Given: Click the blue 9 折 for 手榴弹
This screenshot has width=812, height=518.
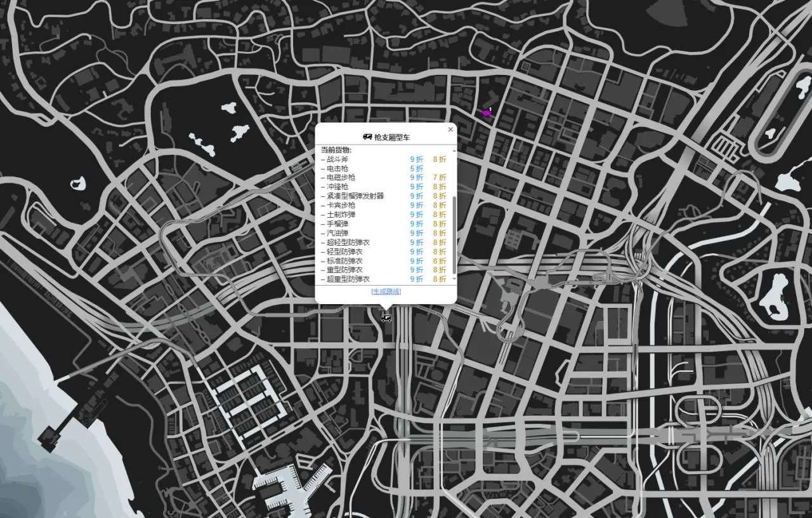Looking at the screenshot, I should [x=417, y=224].
